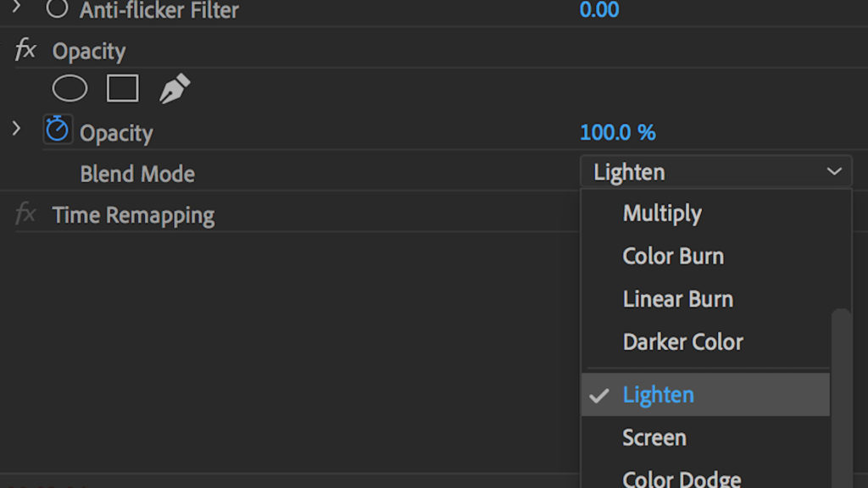This screenshot has width=868, height=488.
Task: Select Linear Burn from the list
Action: [677, 299]
